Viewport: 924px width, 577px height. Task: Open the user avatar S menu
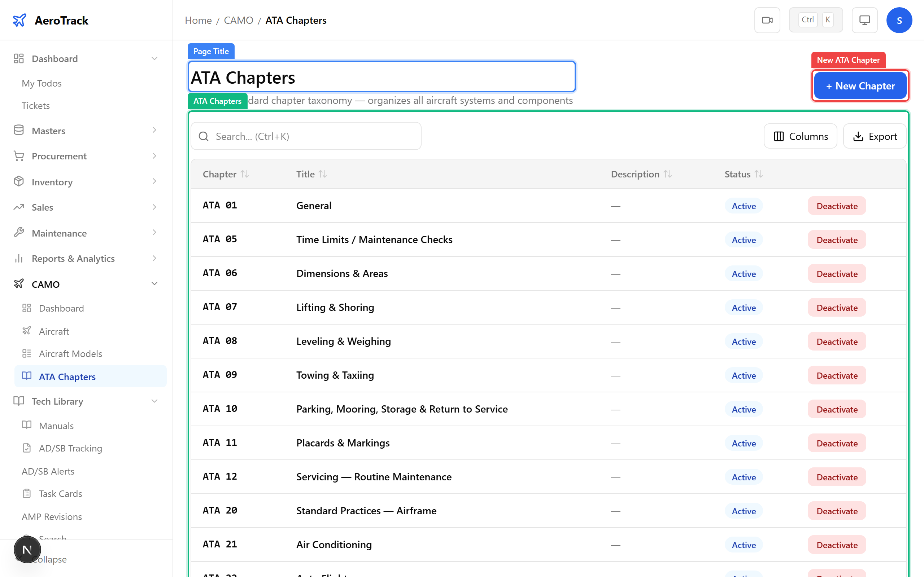click(899, 20)
